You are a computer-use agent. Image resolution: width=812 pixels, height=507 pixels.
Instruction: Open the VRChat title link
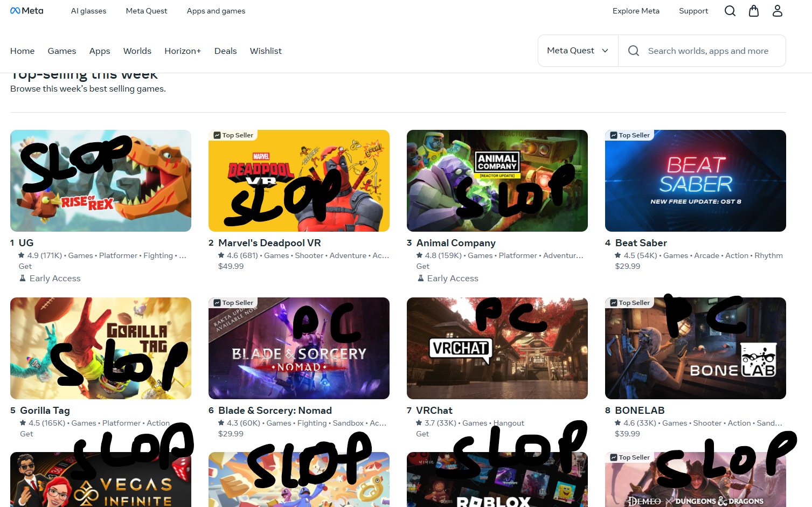[x=434, y=411]
